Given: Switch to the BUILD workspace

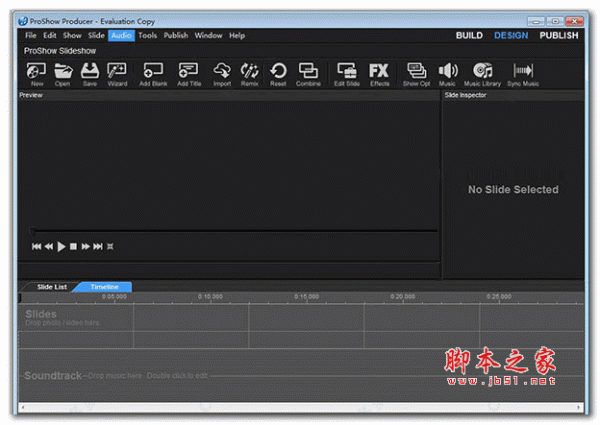Looking at the screenshot, I should (x=469, y=35).
